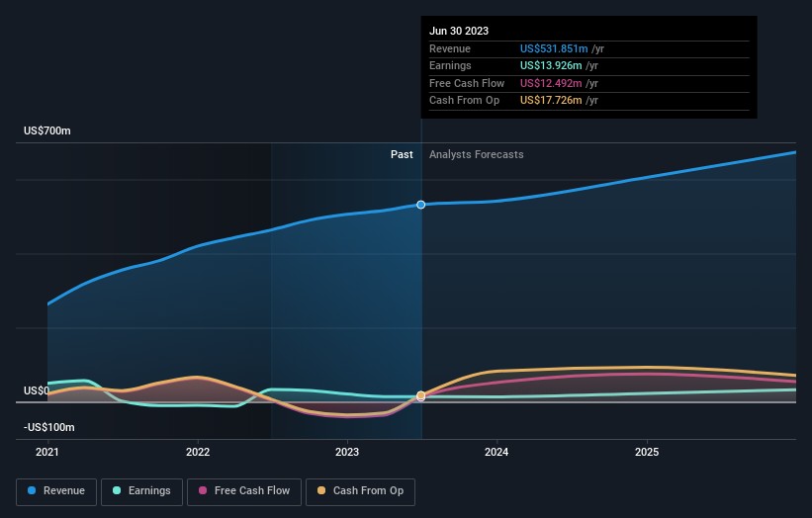Click the US$531.851m revenue value

(x=554, y=48)
